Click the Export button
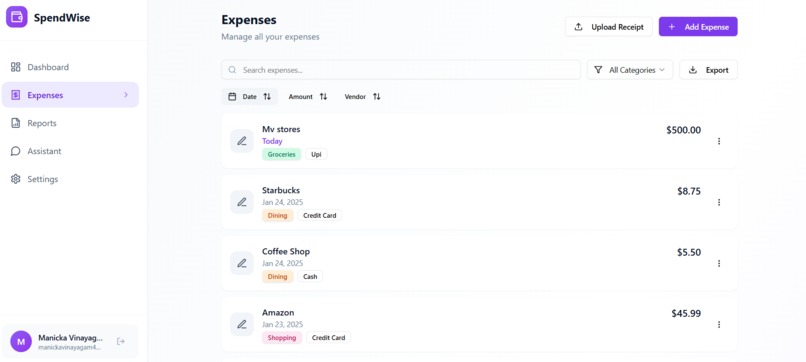The height and width of the screenshot is (362, 806). click(708, 70)
